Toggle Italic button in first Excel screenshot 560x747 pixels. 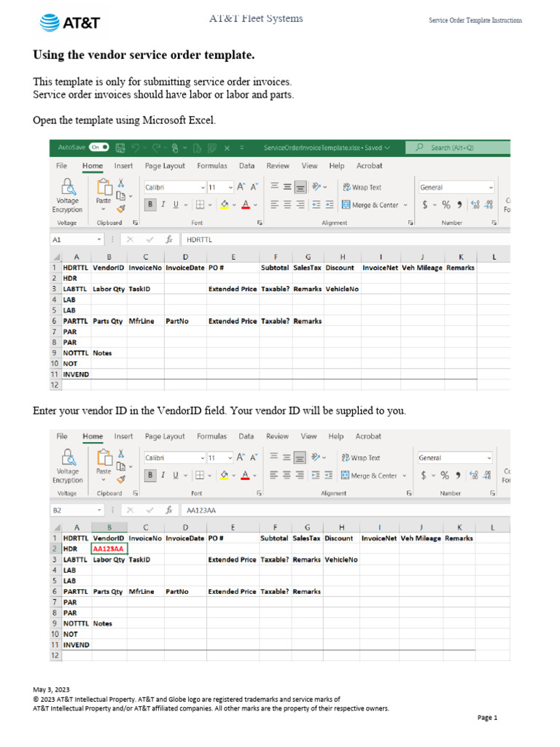click(x=163, y=205)
